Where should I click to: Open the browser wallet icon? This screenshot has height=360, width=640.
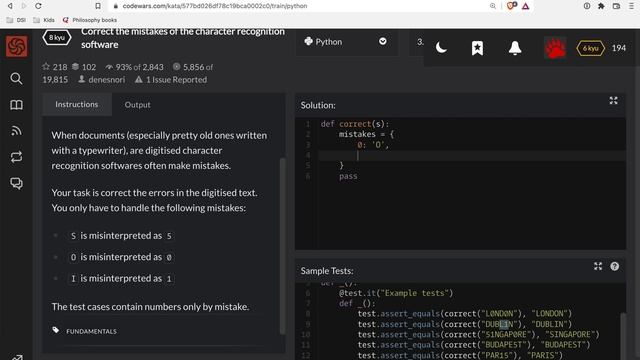pos(616,6)
